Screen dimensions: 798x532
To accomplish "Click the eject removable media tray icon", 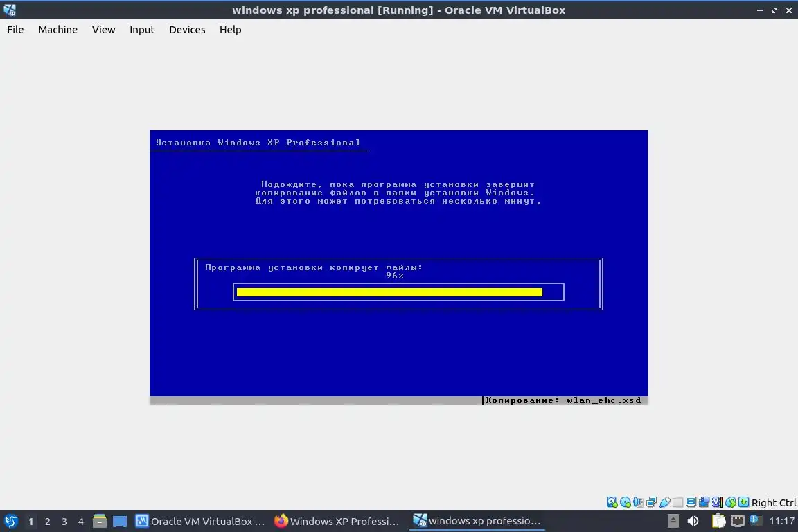I will [x=673, y=521].
